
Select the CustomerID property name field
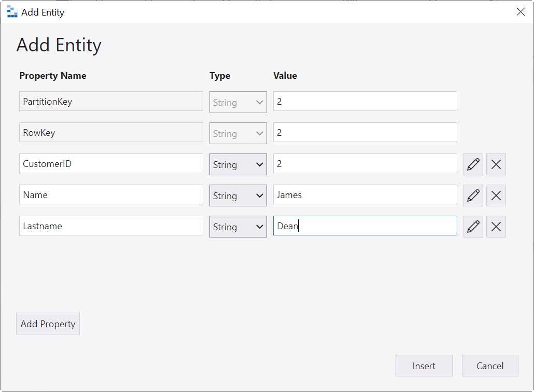(x=111, y=164)
